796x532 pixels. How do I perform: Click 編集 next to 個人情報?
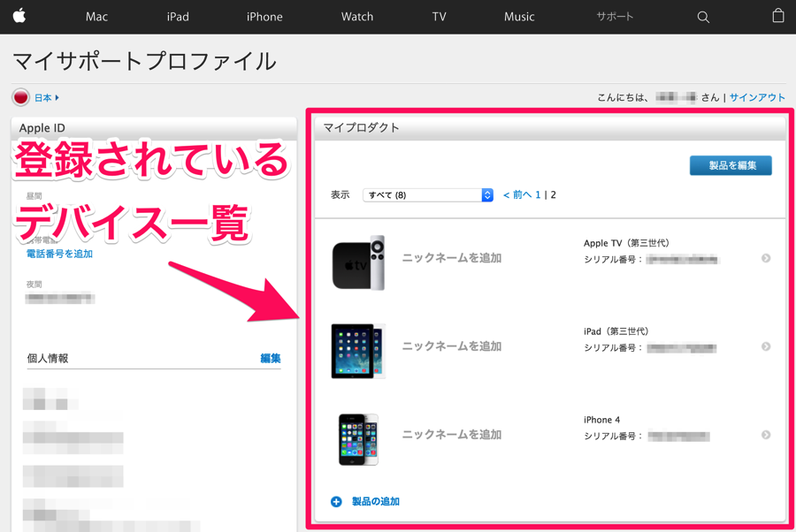click(x=270, y=359)
